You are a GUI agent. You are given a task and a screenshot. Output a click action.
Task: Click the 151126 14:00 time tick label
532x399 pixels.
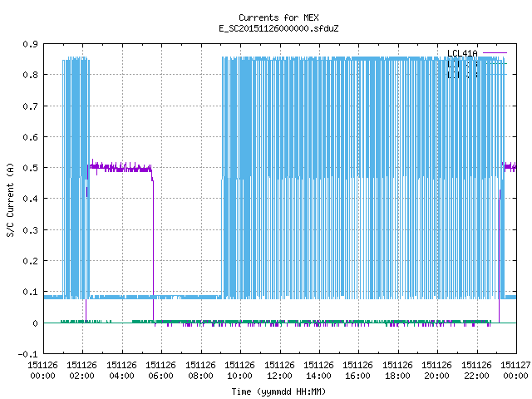318,371
